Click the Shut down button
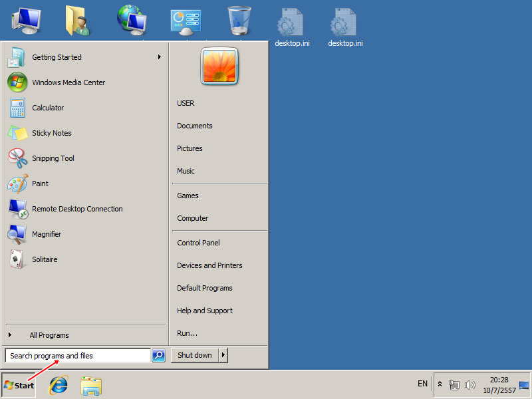This screenshot has height=399, width=532. click(x=195, y=355)
